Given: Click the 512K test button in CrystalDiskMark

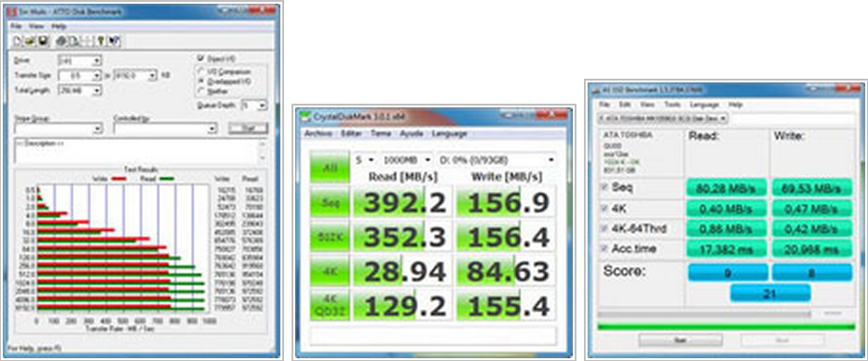Looking at the screenshot, I should 330,237.
